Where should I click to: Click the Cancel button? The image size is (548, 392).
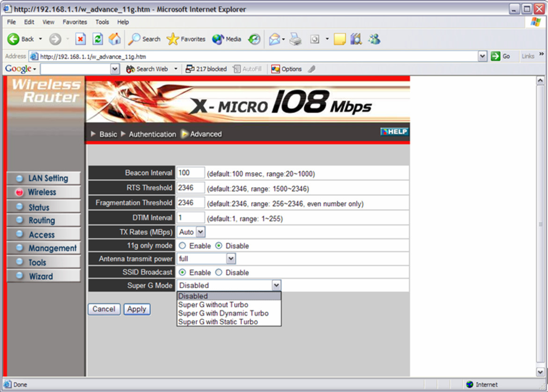104,309
